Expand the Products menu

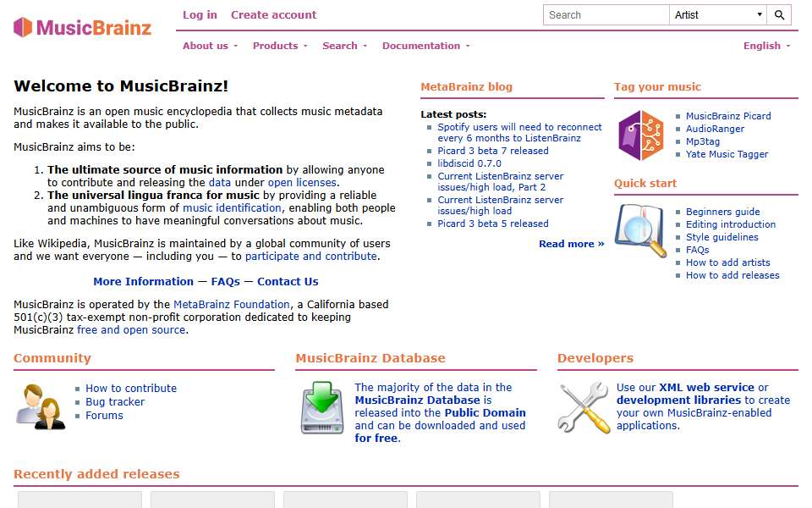[280, 46]
